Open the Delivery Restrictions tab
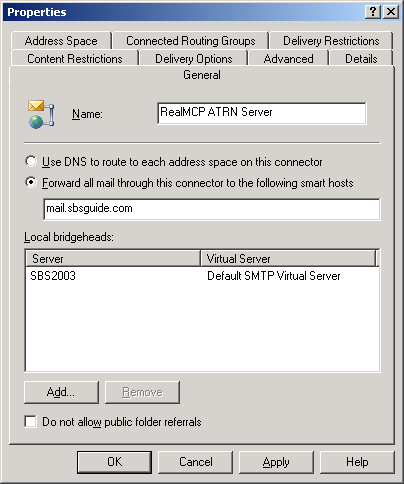The width and height of the screenshot is (404, 484). pos(331,41)
